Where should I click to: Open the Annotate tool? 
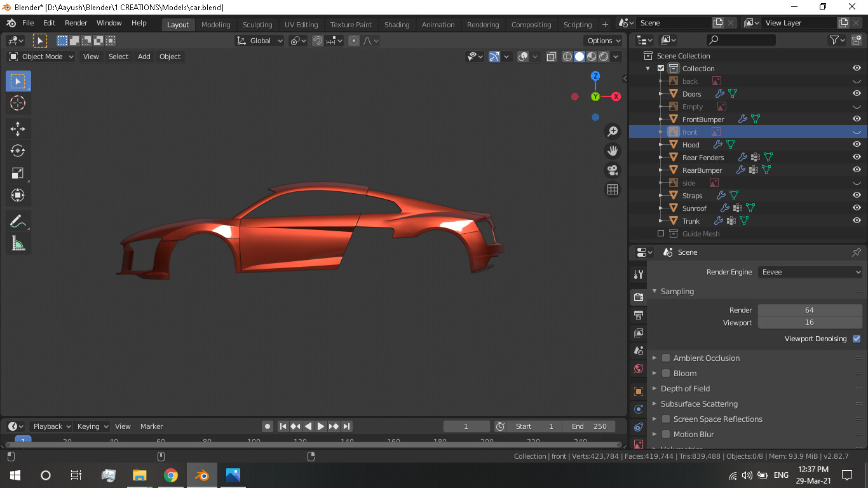click(18, 220)
